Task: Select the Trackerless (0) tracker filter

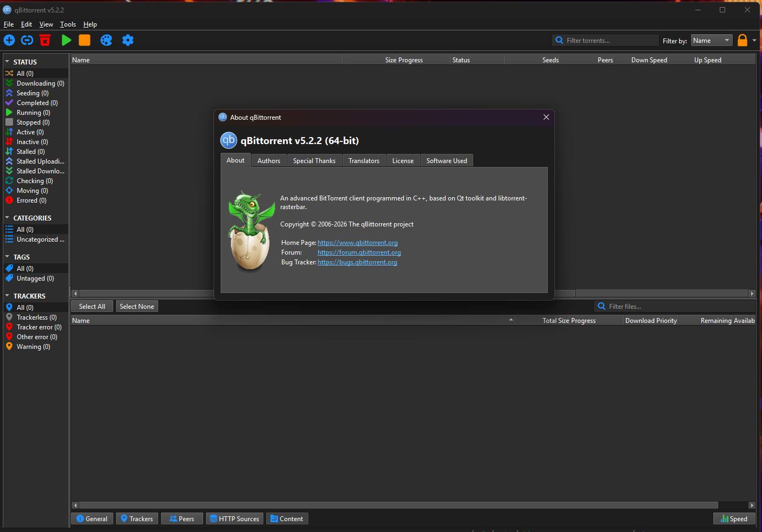Action: 36,317
